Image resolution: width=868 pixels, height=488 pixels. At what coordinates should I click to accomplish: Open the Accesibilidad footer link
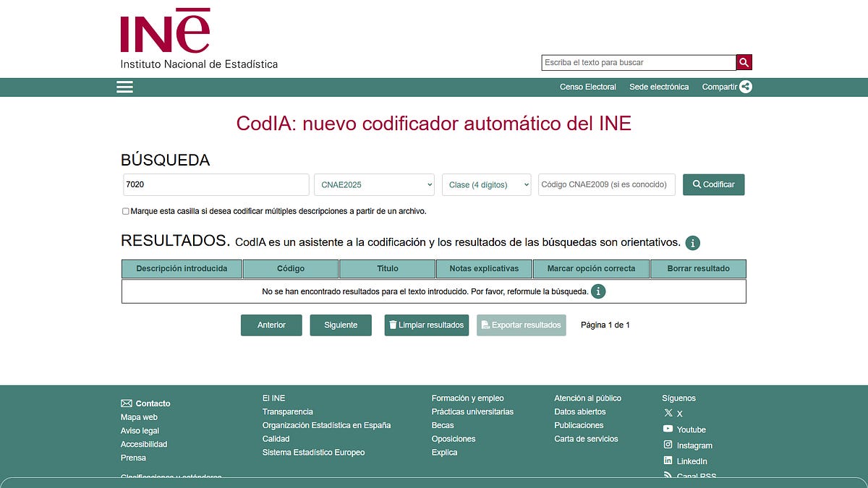coord(144,444)
